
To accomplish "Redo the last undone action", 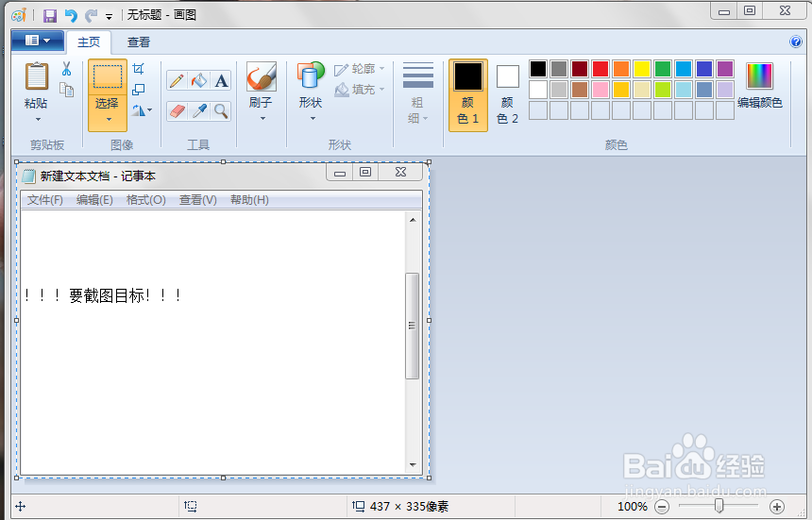I will 92,15.
